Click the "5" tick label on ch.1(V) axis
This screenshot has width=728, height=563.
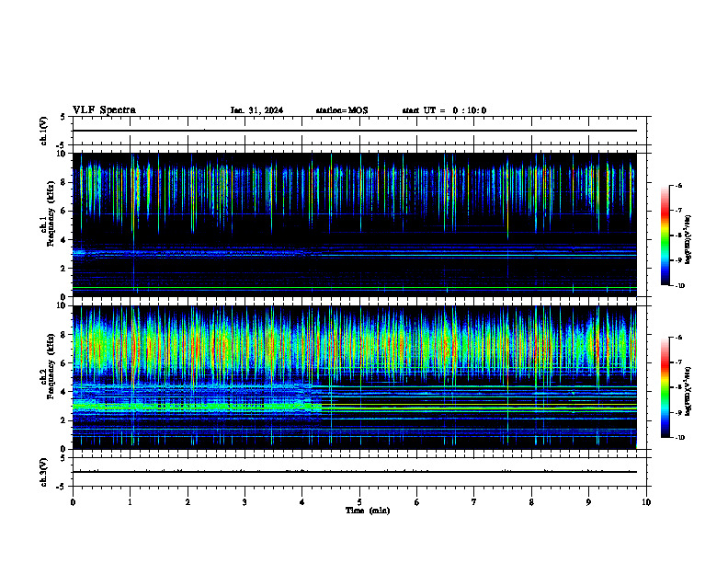[63, 117]
